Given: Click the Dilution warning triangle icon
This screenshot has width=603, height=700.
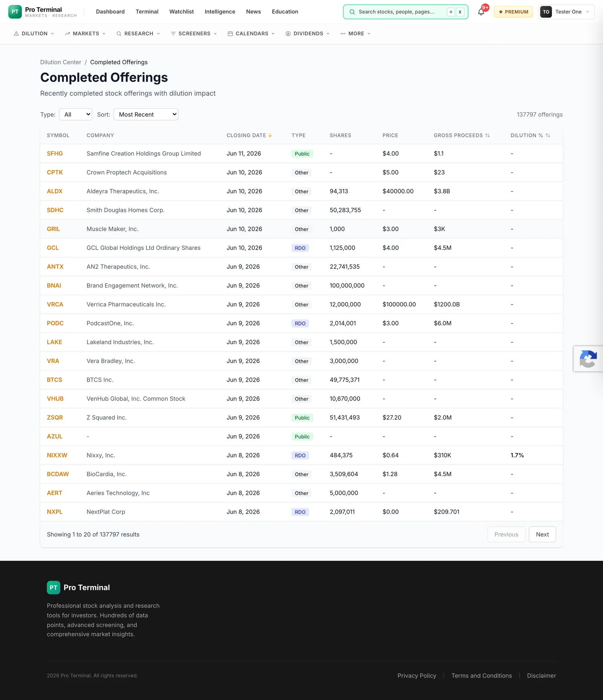Looking at the screenshot, I should tap(16, 34).
